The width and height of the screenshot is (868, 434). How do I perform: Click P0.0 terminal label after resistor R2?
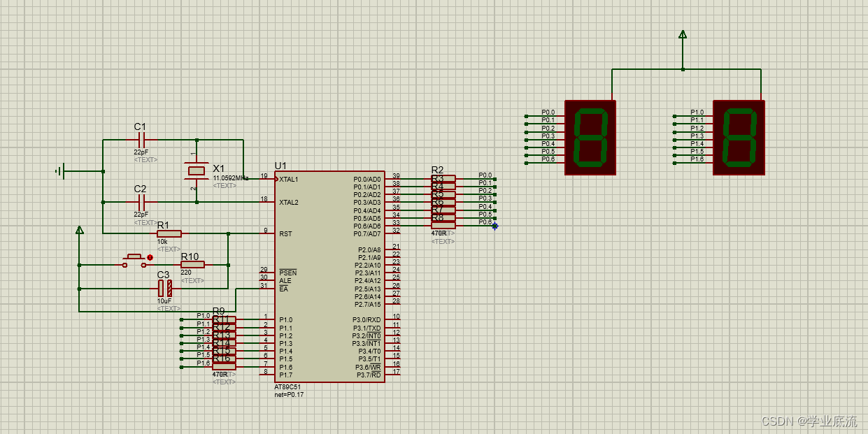point(485,175)
